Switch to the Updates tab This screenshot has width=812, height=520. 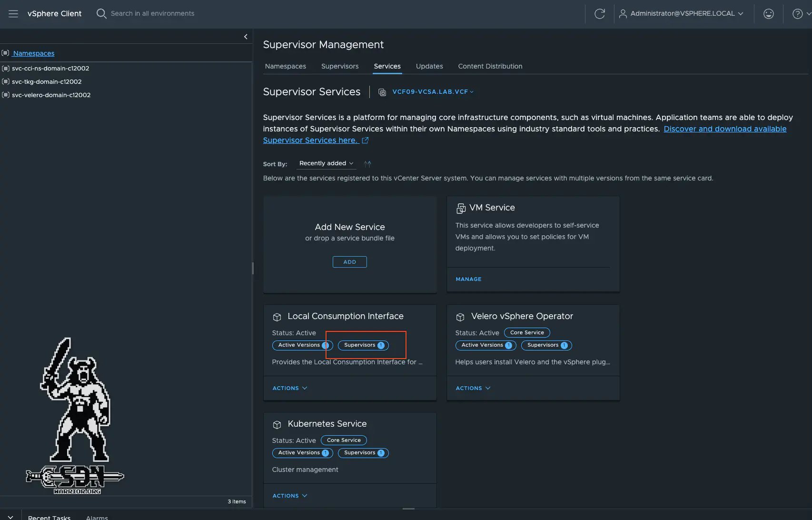[429, 66]
